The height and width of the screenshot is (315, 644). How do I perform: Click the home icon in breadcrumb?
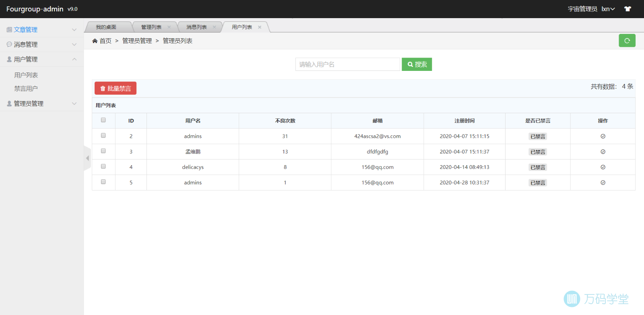coord(95,41)
